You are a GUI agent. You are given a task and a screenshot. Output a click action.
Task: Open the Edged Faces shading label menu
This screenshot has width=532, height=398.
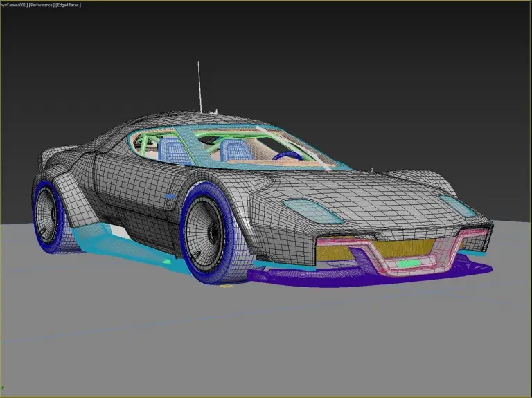click(x=68, y=5)
